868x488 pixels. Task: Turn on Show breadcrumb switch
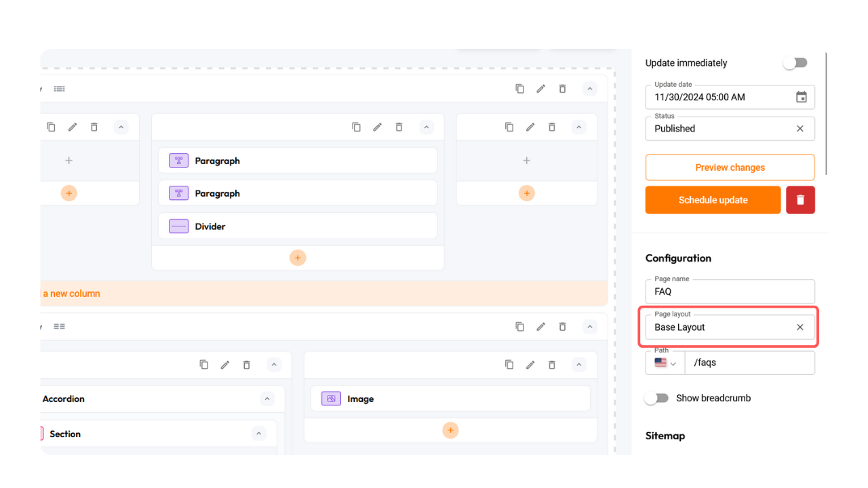656,398
